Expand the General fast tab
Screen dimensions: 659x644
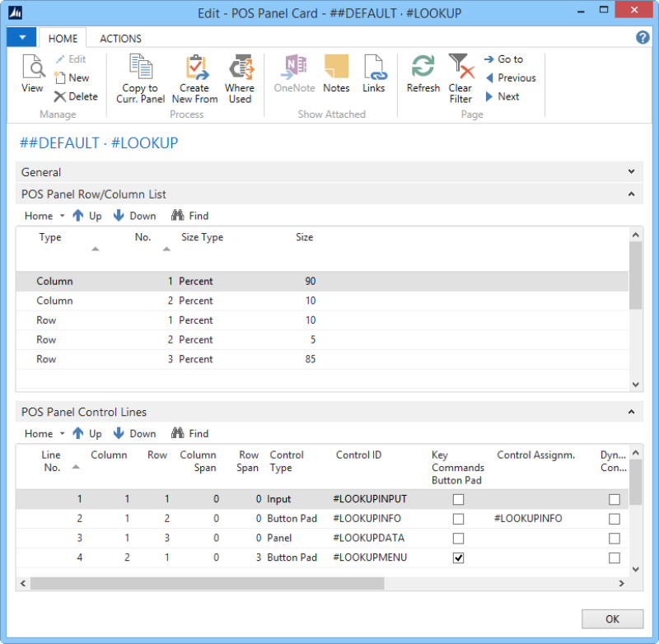[631, 171]
